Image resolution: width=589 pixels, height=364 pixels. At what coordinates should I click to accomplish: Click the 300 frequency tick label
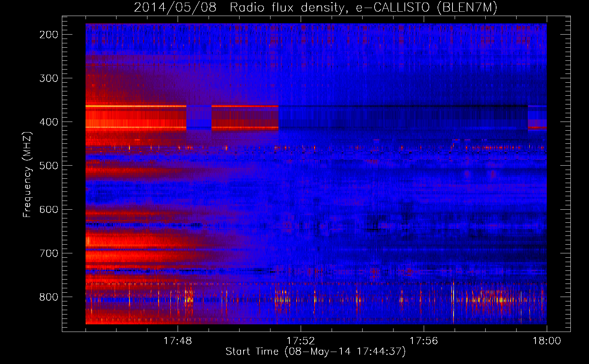[49, 78]
